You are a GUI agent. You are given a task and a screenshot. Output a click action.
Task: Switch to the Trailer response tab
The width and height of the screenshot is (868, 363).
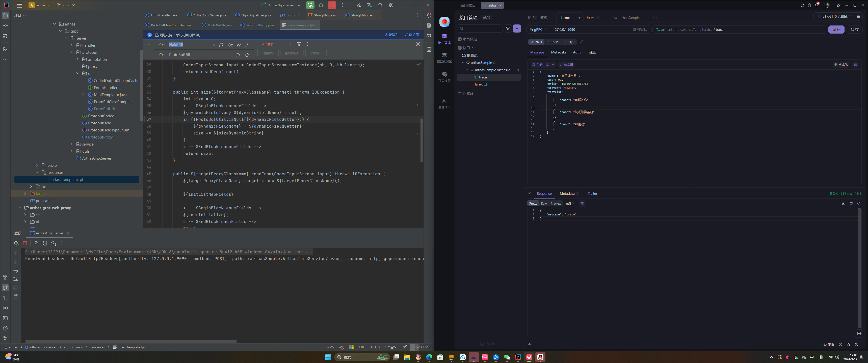[x=592, y=194]
